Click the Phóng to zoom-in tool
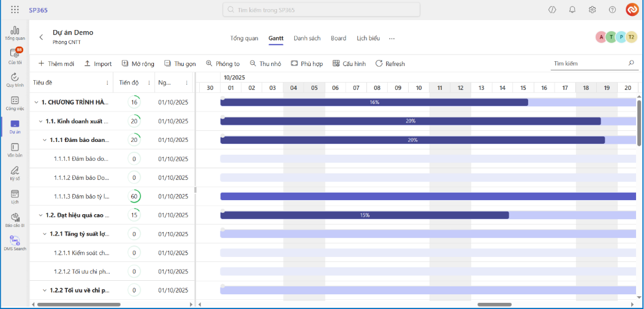 pyautogui.click(x=223, y=64)
